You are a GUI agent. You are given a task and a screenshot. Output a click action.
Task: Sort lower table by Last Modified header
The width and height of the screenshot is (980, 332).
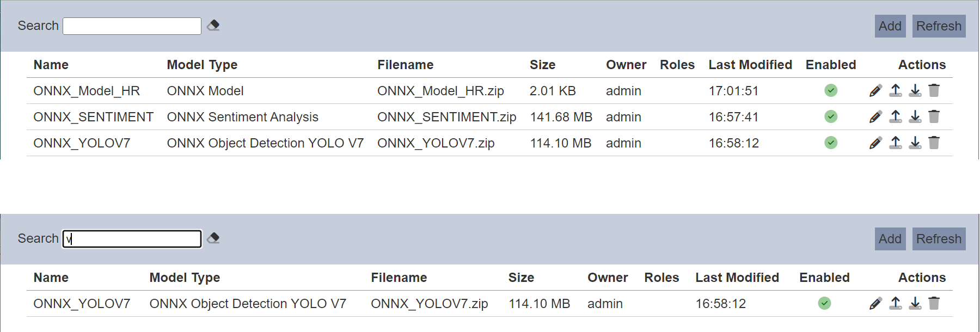(x=737, y=278)
